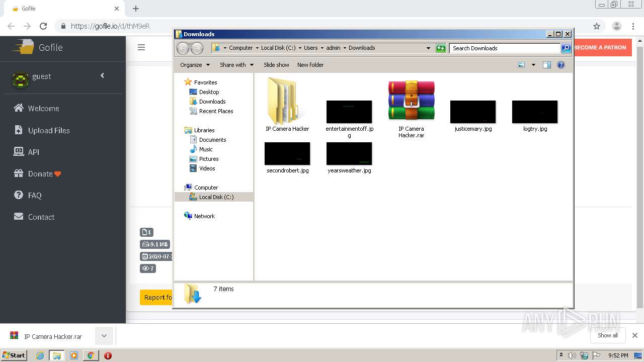This screenshot has height=362, width=644.
Task: Open Chrome profile avatar
Action: click(616, 26)
